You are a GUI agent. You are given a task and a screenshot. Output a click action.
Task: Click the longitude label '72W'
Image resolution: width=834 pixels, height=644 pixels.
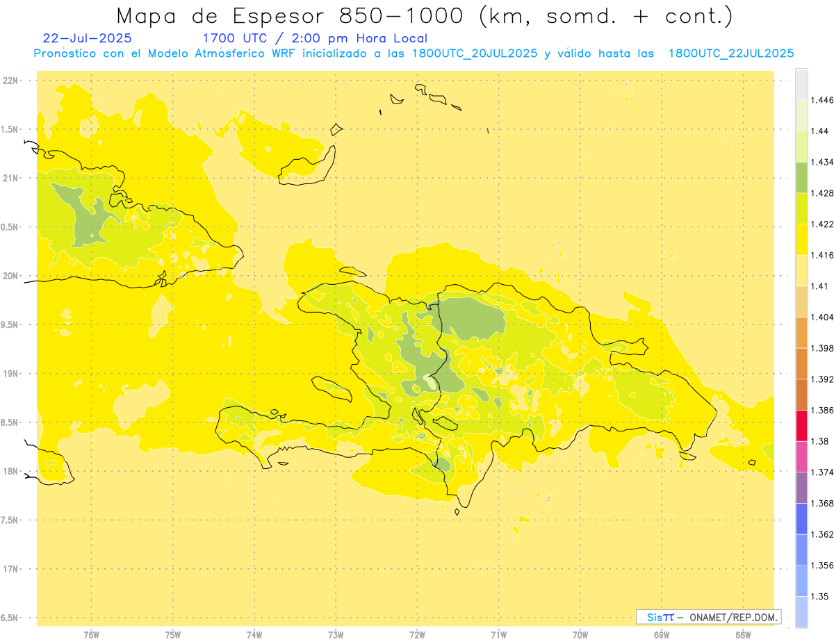(x=417, y=634)
